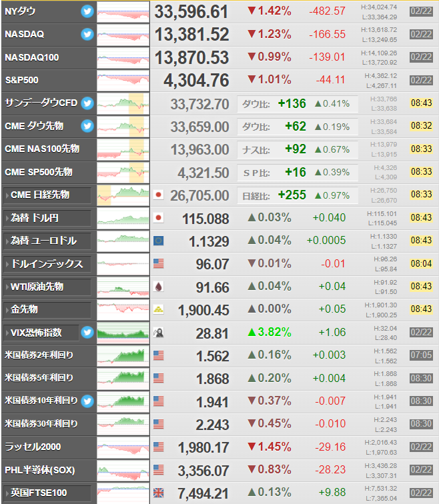Viewport: 439px width, 504px height.
Task: Click the Twitter icon beside NYダウ
Action: point(87,11)
